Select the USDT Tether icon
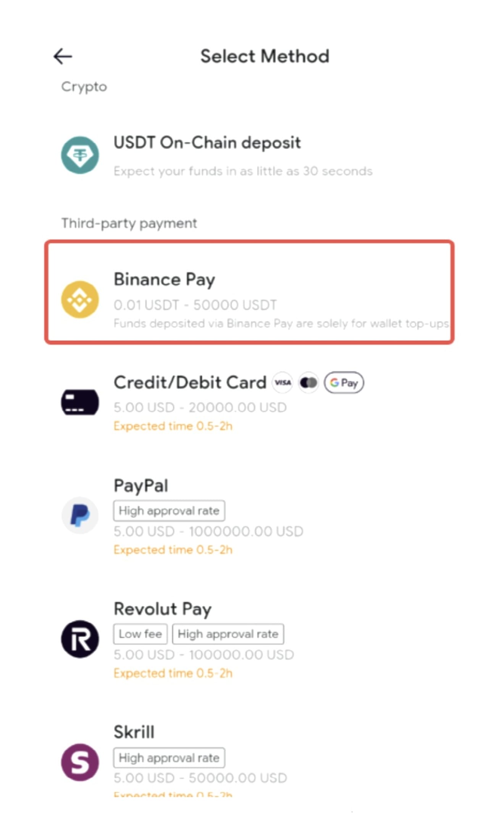Image resolution: width=504 pixels, height=836 pixels. 80,156
